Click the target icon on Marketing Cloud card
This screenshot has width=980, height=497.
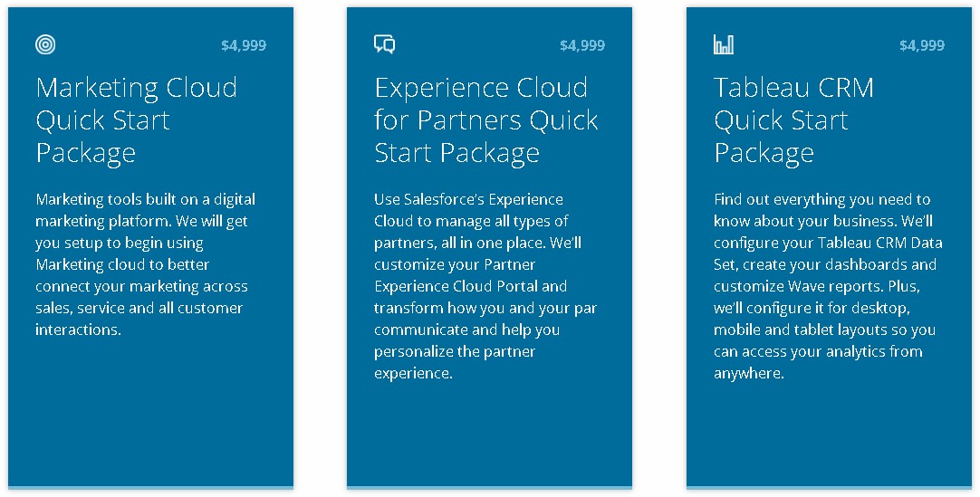coord(45,44)
